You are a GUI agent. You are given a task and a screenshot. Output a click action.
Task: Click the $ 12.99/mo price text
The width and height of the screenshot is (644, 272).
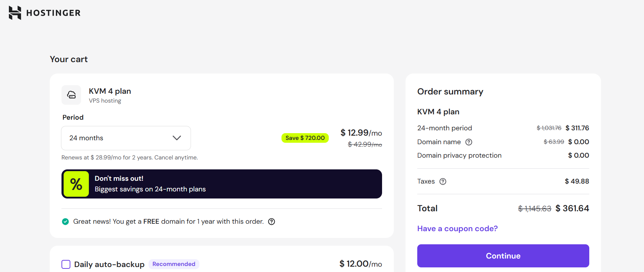[361, 133]
